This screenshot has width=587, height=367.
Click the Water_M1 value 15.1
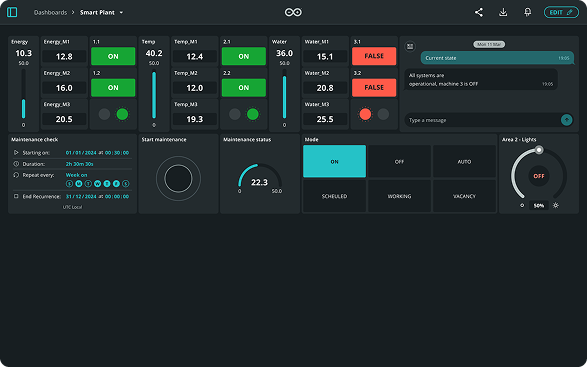pyautogui.click(x=325, y=57)
